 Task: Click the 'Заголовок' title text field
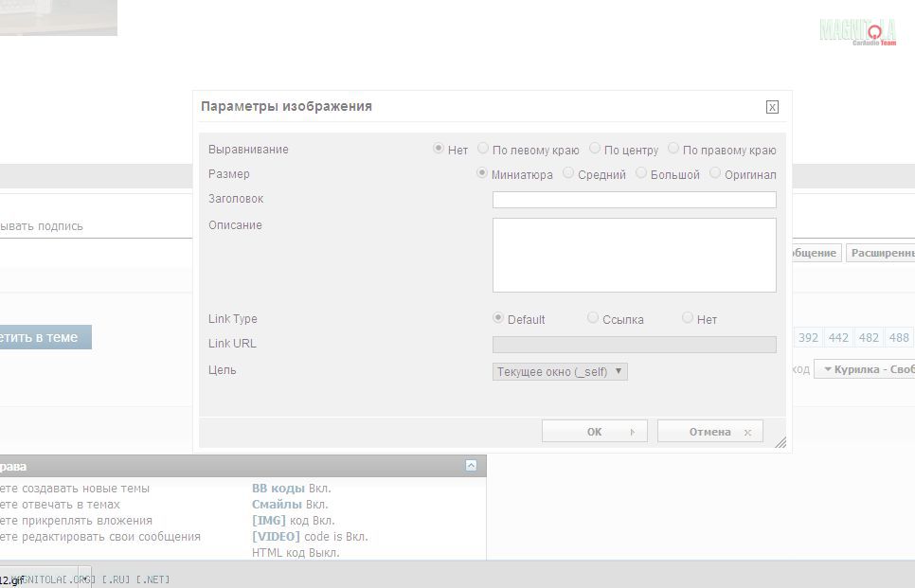click(x=634, y=200)
